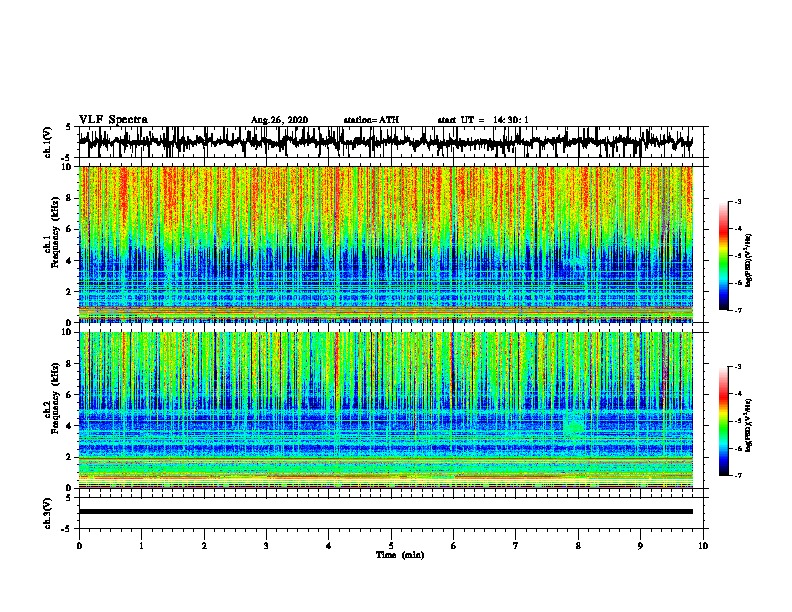792x612 pixels.
Task: Click the "-7" tick on upper color bar
Action: 738,310
